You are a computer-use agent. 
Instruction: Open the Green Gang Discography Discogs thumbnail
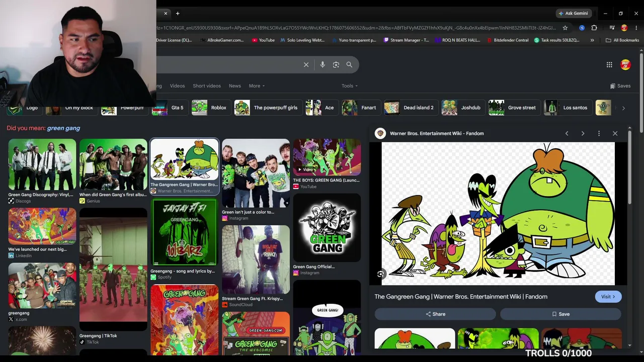[x=42, y=164]
